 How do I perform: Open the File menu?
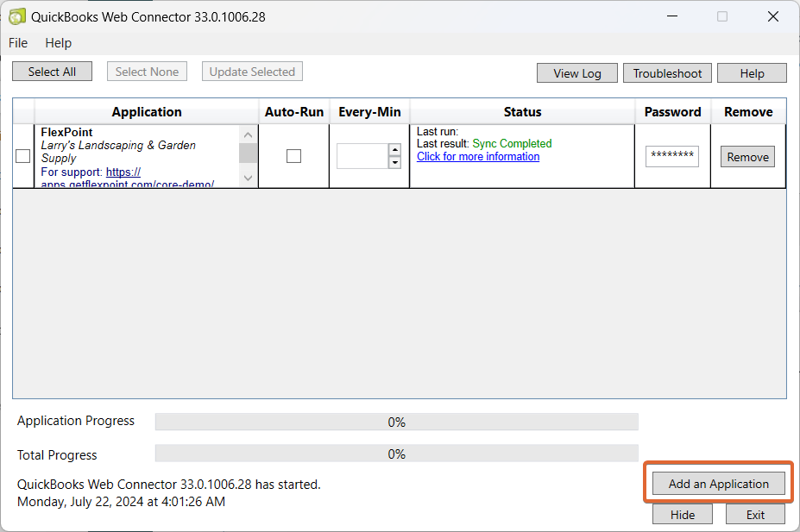point(17,42)
